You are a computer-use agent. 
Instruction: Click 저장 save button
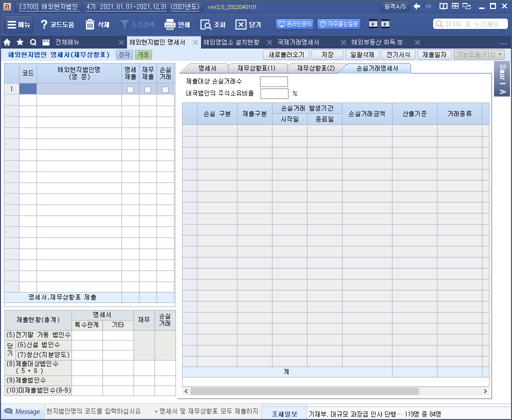click(327, 54)
